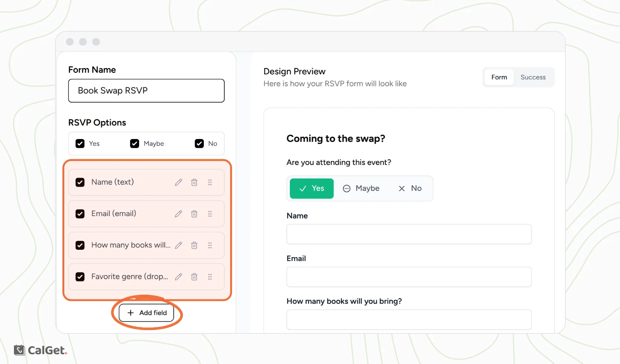620x364 pixels.
Task: Click the drag handle on Email (email) row
Action: (210, 214)
